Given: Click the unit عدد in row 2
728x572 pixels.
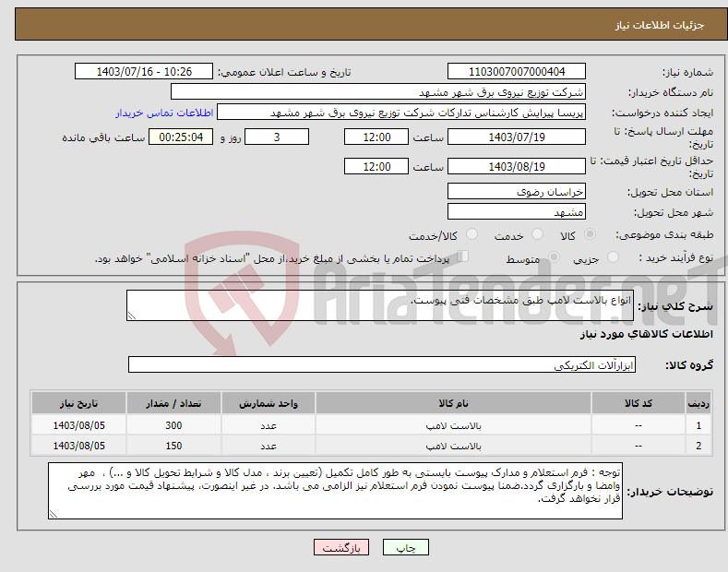Looking at the screenshot, I should click(x=269, y=446).
